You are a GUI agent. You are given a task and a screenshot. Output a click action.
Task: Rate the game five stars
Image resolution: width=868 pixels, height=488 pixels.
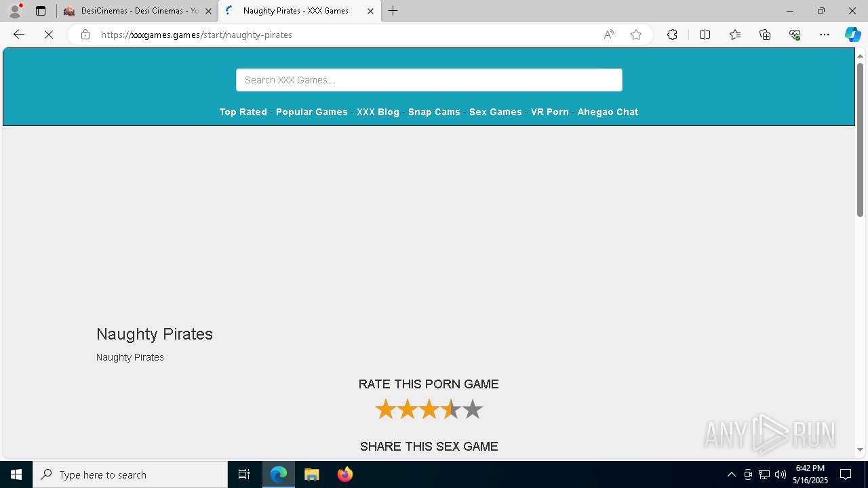click(x=472, y=409)
